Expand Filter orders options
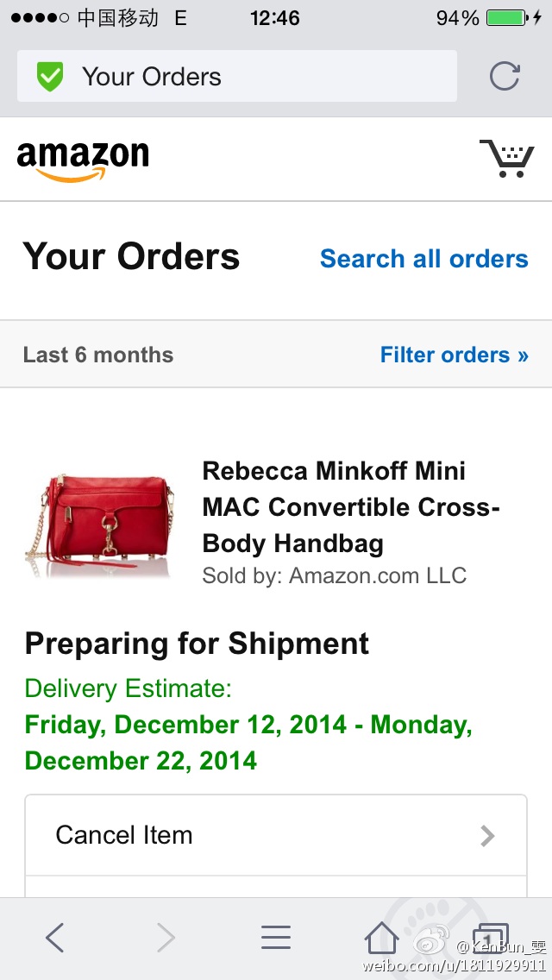552x980 pixels. click(454, 355)
